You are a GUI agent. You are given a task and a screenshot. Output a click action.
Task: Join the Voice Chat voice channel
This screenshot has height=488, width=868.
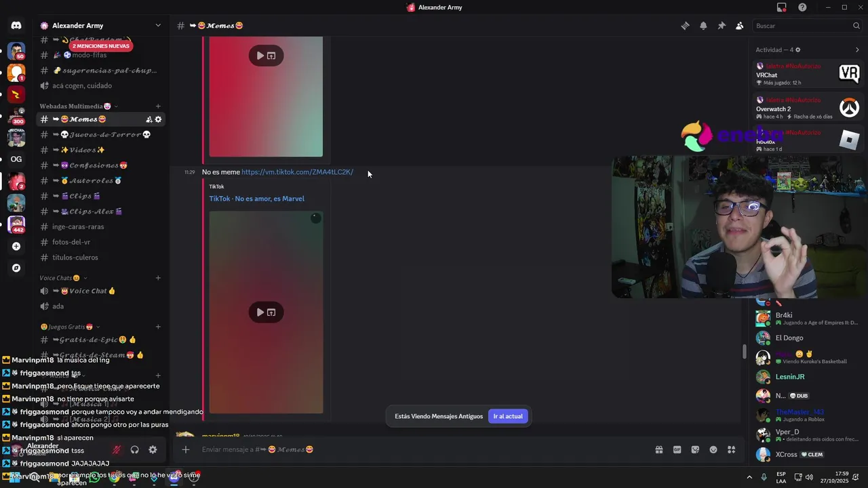pyautogui.click(x=100, y=291)
